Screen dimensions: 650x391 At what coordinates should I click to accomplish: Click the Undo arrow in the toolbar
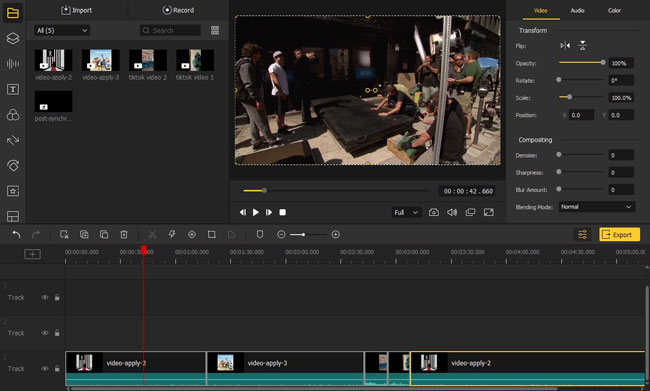[x=16, y=235]
